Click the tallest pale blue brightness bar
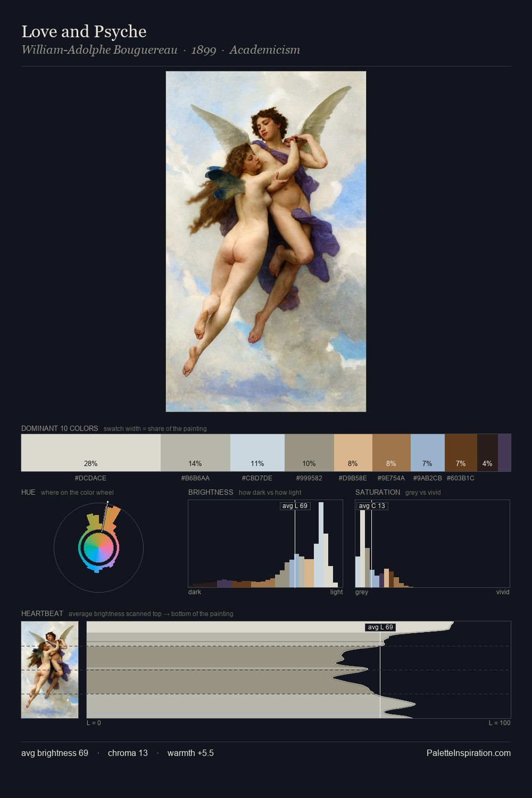 [x=321, y=545]
